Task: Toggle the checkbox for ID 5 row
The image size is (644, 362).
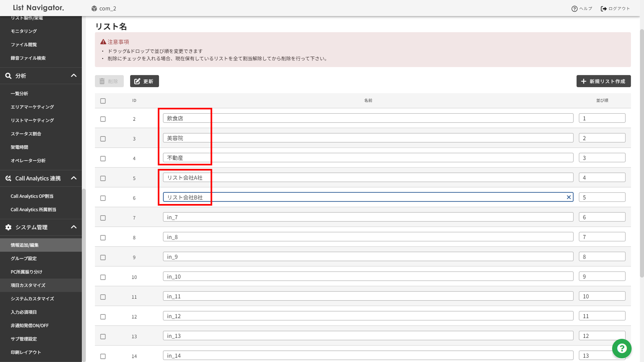Action: click(103, 178)
